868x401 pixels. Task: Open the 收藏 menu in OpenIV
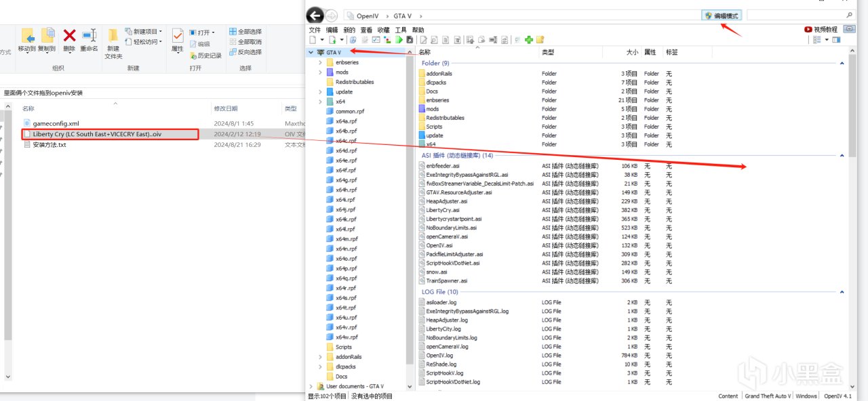[383, 30]
